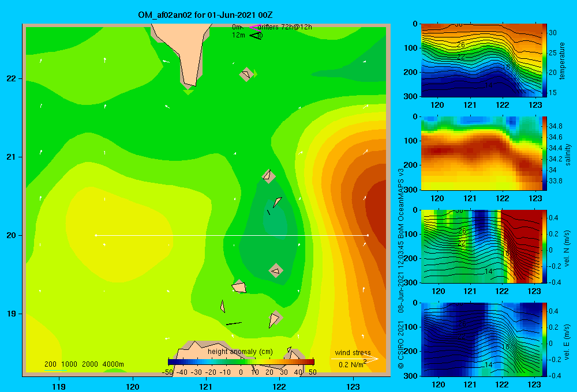Click longitude label 119 on main map

(x=59, y=386)
